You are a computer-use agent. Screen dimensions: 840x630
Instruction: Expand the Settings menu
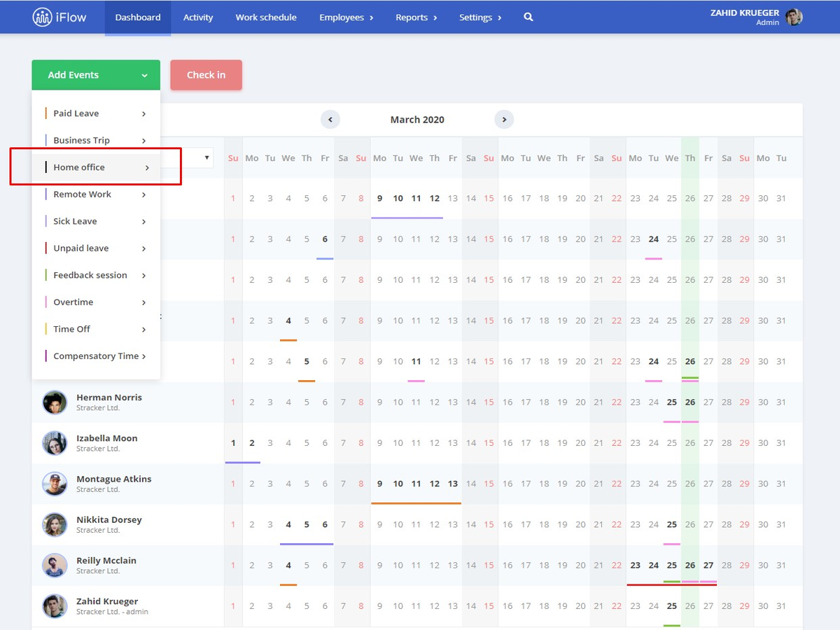(480, 17)
